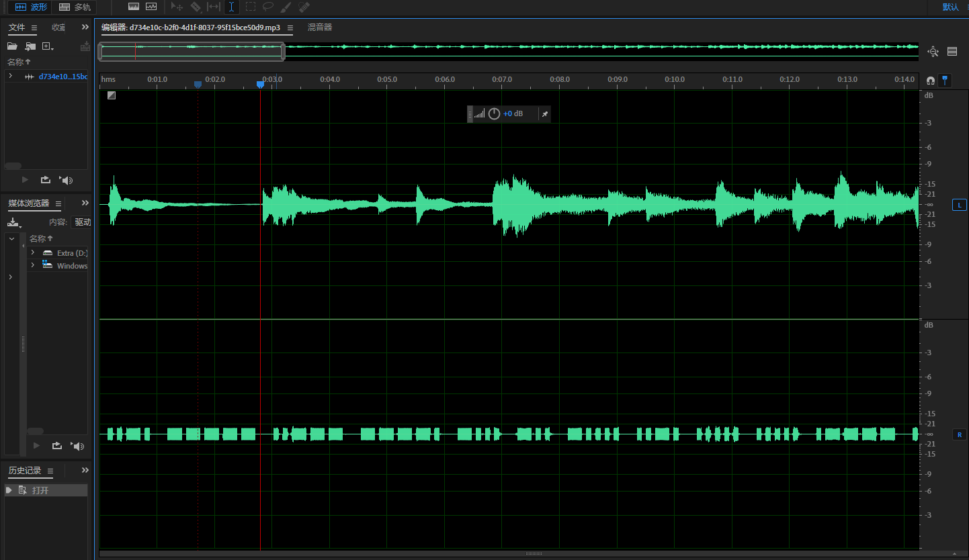The width and height of the screenshot is (969, 560).
Task: Click the Import File icon
Action: 30,46
